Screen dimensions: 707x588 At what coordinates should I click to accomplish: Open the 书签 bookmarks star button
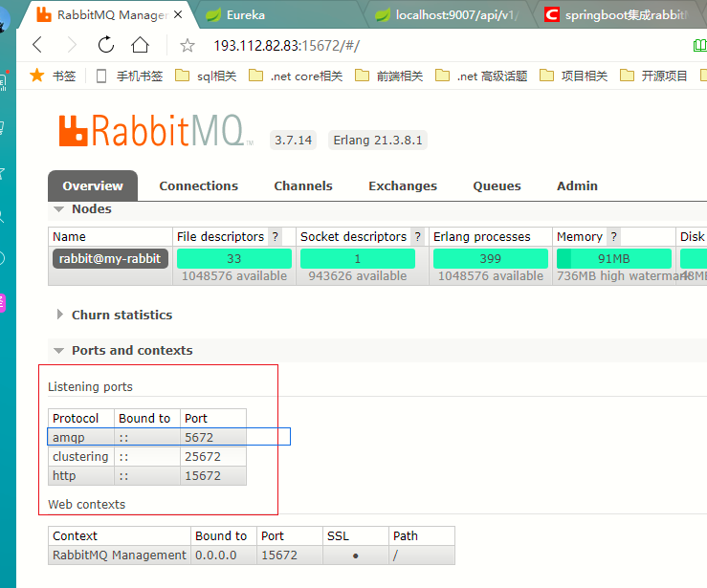tap(53, 76)
